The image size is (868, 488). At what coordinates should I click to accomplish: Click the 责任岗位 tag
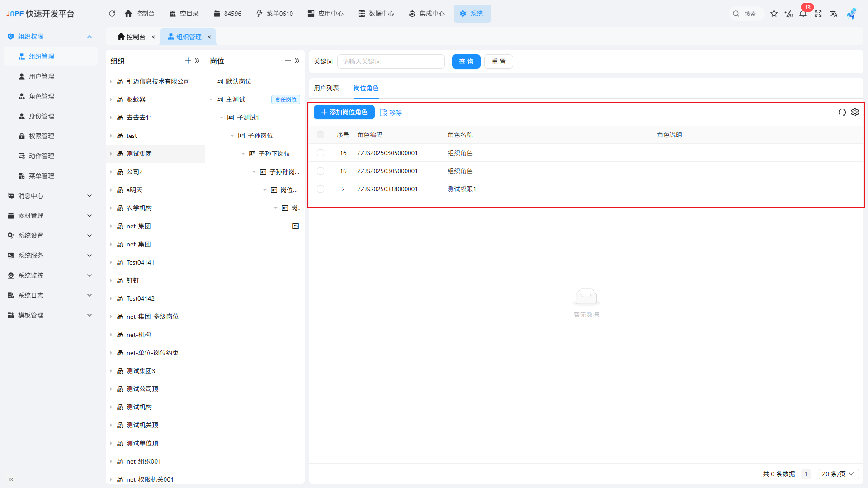click(286, 99)
